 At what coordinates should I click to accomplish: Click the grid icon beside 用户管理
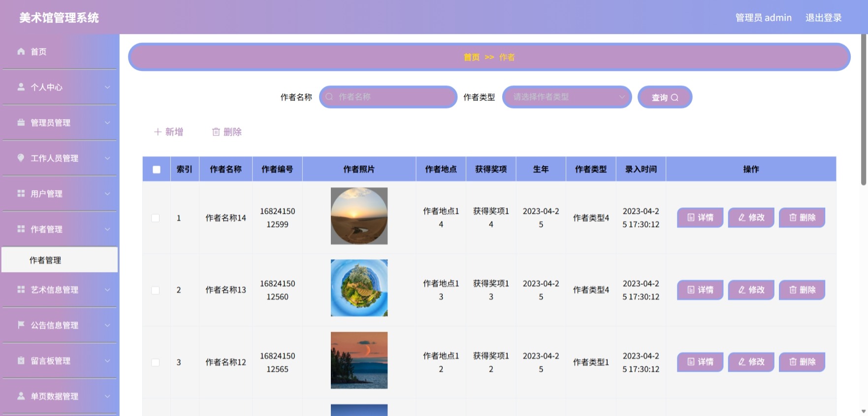(21, 193)
